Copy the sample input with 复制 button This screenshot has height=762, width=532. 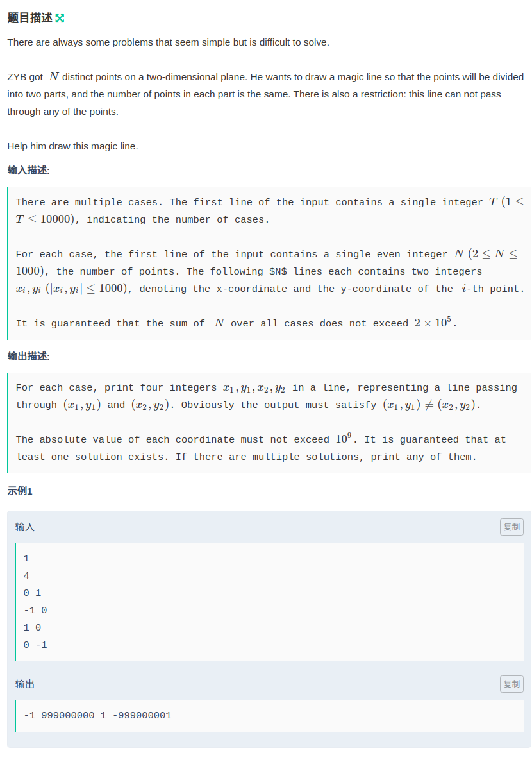[x=511, y=527]
